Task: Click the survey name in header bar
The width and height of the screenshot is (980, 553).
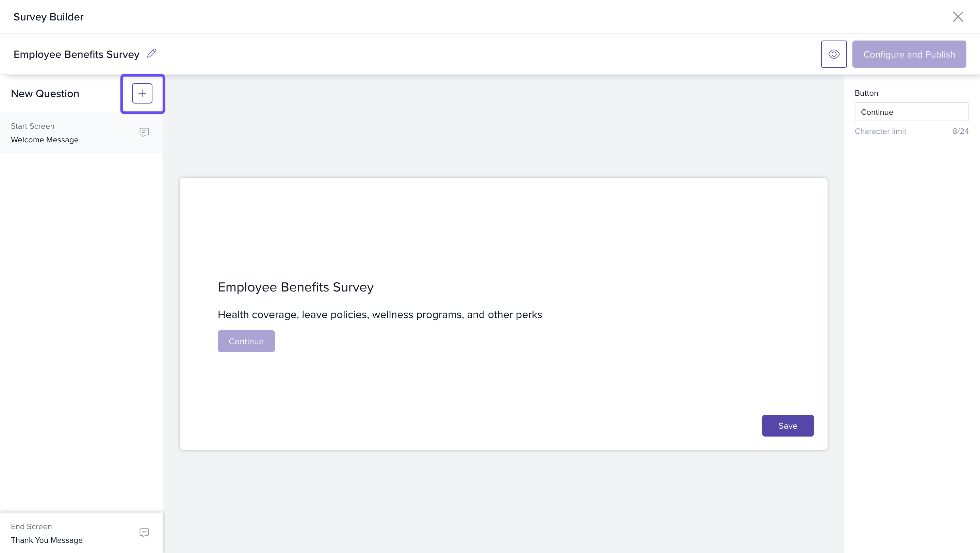Action: click(x=76, y=54)
